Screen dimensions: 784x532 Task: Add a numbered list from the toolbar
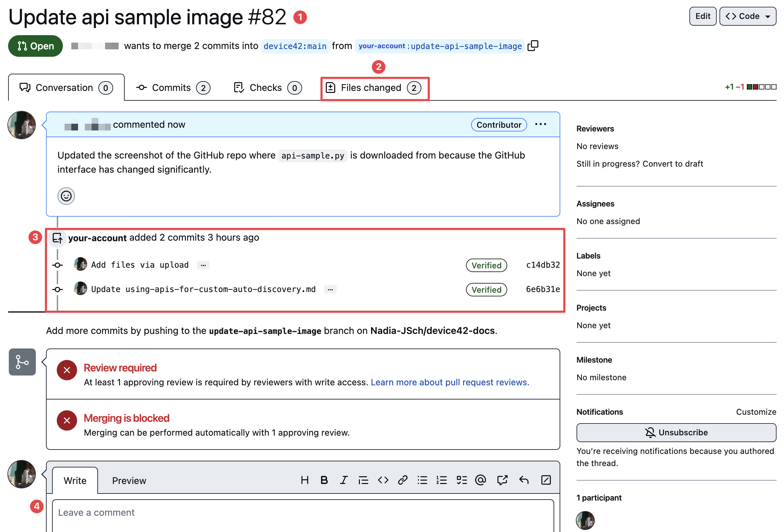(441, 480)
